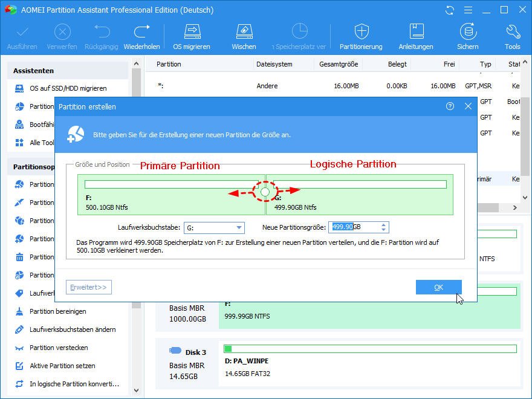Open OS migrieren tool
Image resolution: width=532 pixels, height=399 pixels.
point(192,36)
